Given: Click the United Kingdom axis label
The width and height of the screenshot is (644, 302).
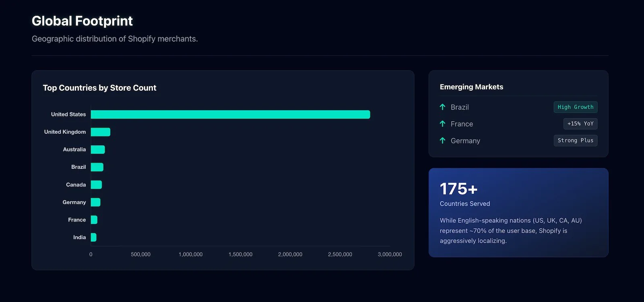Looking at the screenshot, I should coord(65,132).
